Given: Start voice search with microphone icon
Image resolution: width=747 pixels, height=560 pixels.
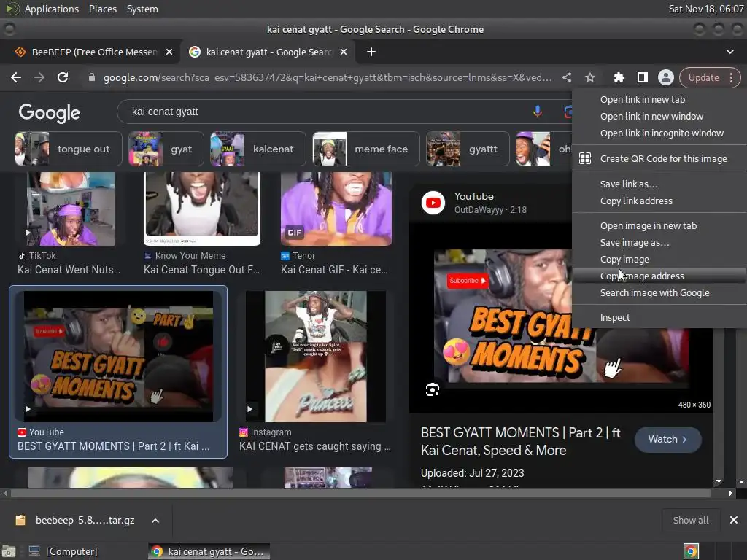Looking at the screenshot, I should [537, 112].
